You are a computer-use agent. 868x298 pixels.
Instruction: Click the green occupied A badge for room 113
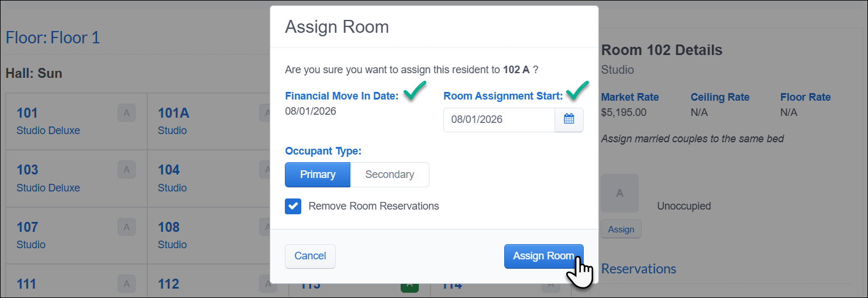point(409,285)
